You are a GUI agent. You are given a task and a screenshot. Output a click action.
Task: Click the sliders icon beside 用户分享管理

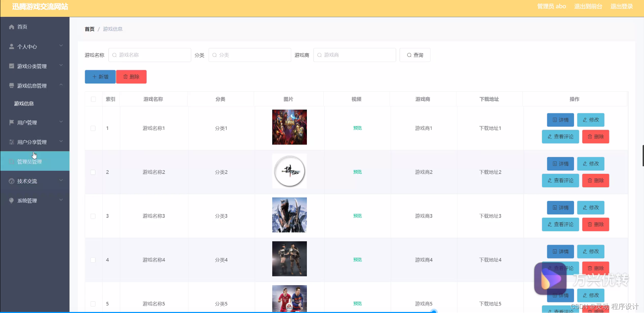11,142
